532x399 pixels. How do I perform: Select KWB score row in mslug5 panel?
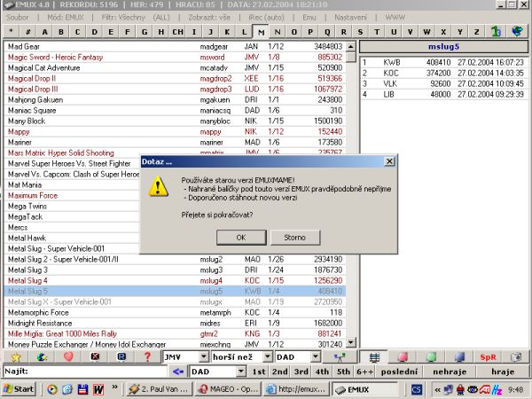point(444,62)
